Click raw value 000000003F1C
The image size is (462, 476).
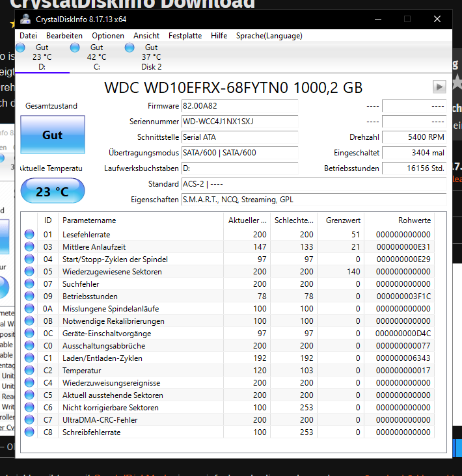(x=403, y=297)
